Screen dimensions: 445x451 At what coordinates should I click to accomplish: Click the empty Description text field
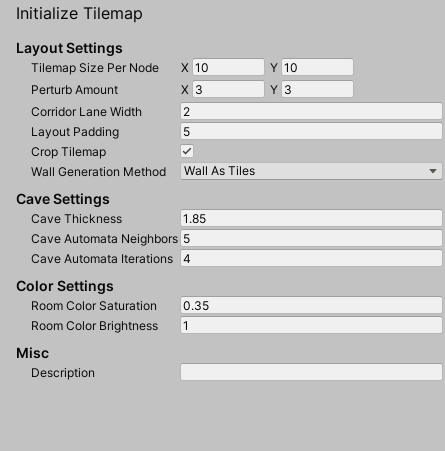pos(311,372)
